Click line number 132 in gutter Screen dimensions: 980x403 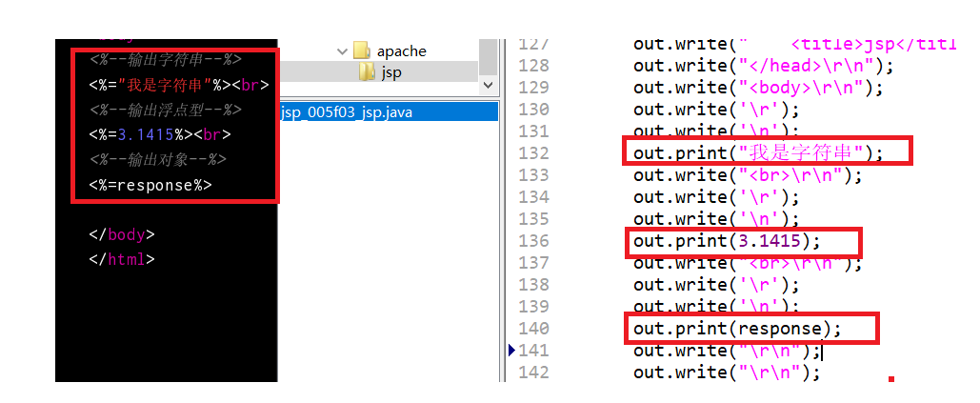click(533, 153)
